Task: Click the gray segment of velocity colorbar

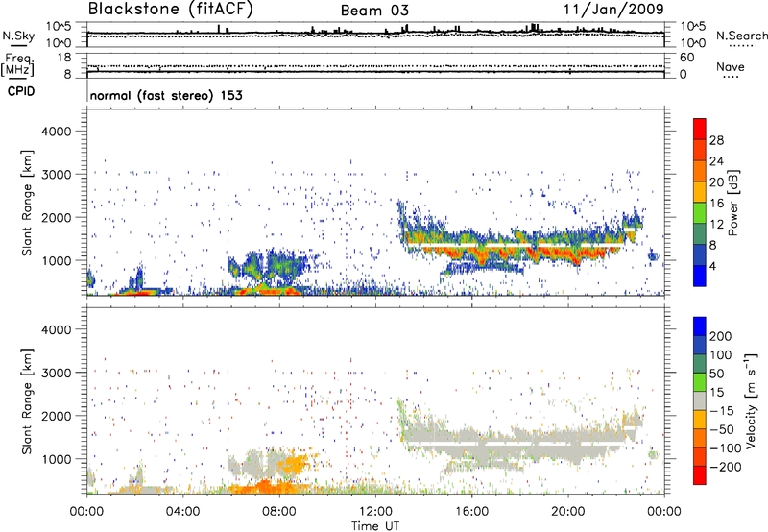Action: [700, 400]
